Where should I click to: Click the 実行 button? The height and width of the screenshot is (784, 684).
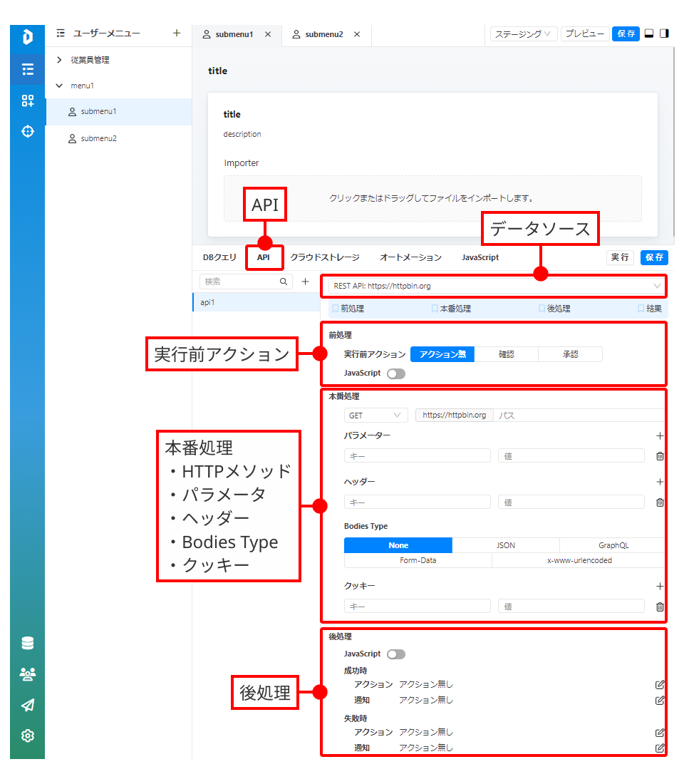point(620,257)
